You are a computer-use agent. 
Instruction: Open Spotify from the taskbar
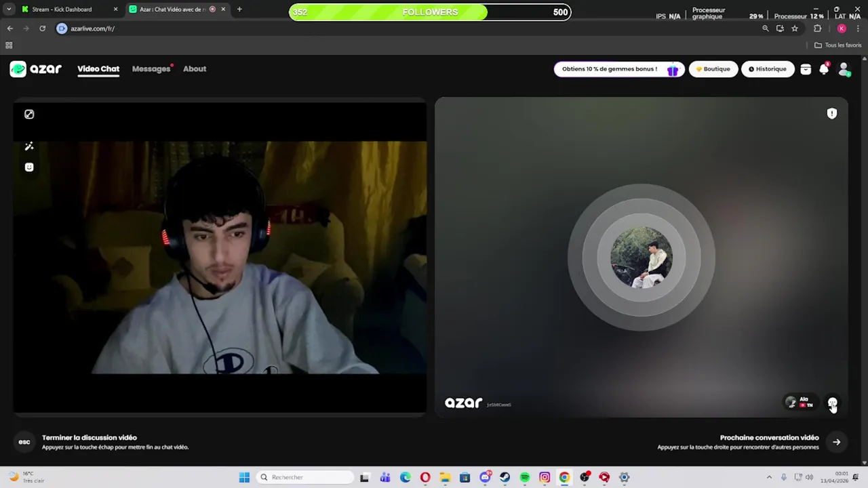point(524,477)
